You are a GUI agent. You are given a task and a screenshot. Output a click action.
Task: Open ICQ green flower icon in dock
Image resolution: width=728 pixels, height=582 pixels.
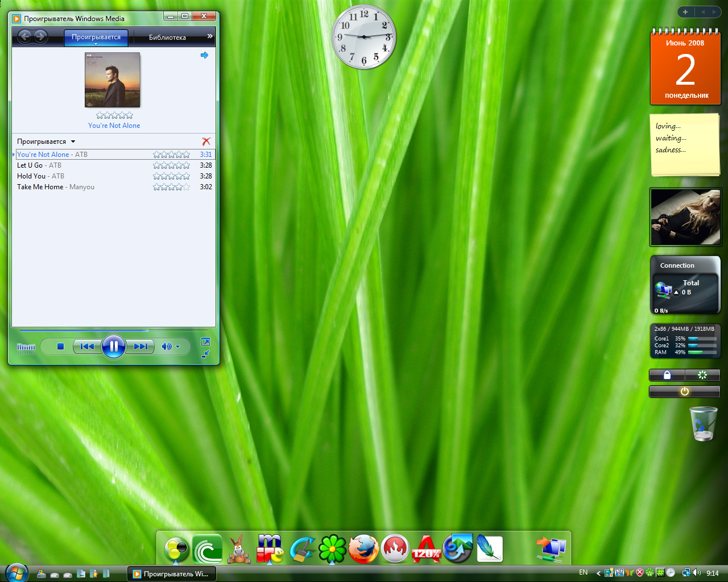[x=332, y=550]
